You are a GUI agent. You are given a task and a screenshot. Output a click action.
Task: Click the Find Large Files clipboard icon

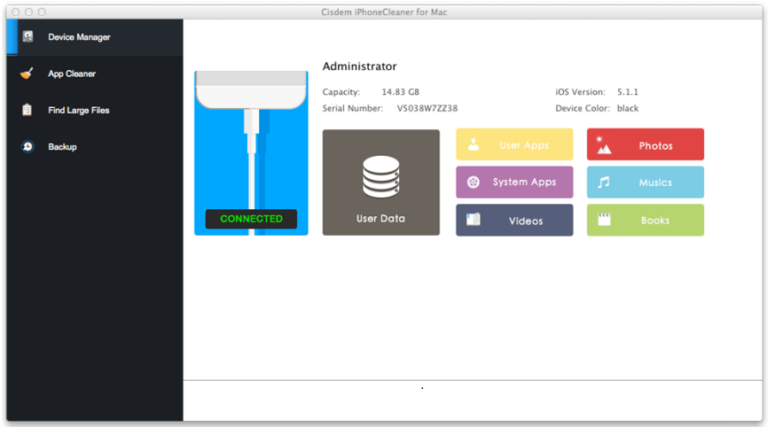(x=28, y=110)
